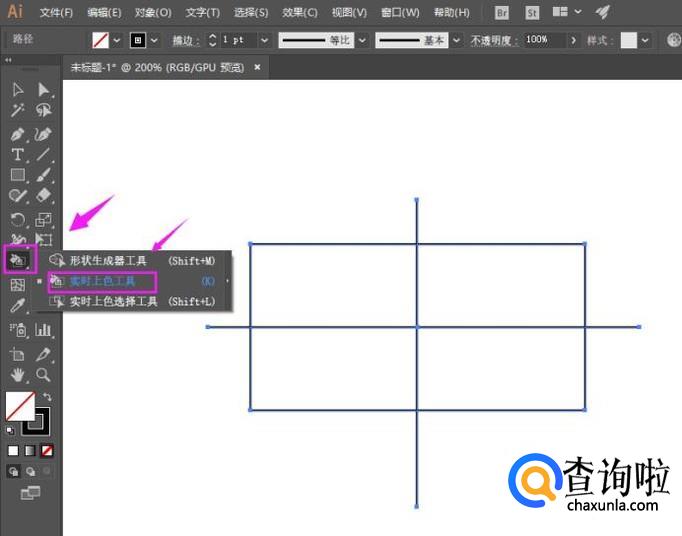Choose the Type tool
682x536 pixels.
tap(17, 154)
